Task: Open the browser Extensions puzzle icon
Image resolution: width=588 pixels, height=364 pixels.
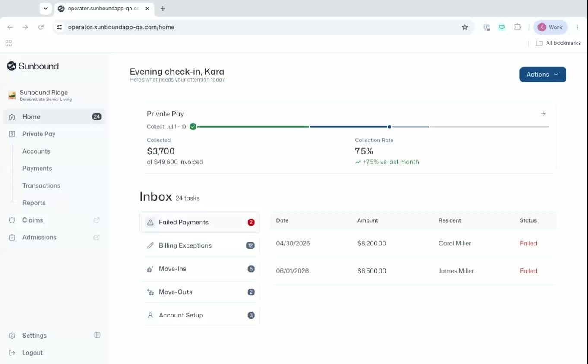Action: (517, 27)
